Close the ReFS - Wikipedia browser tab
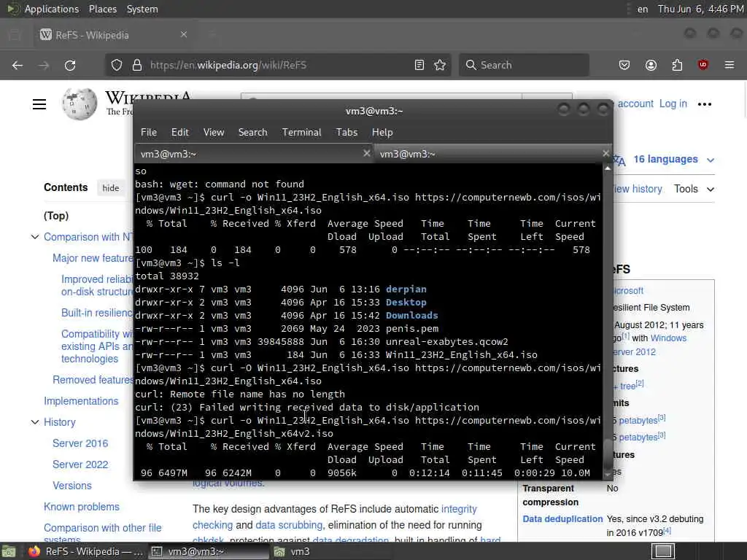747x560 pixels. pyautogui.click(x=184, y=35)
